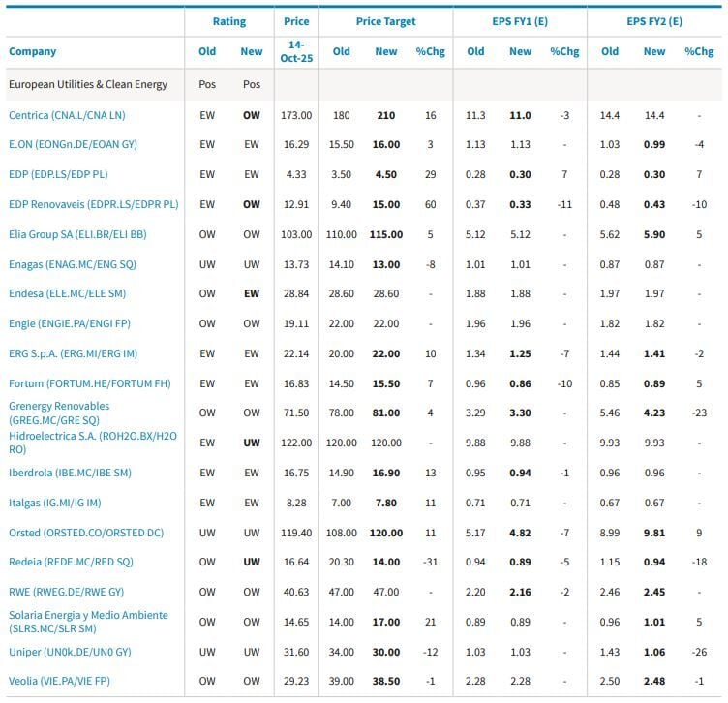This screenshot has width=728, height=703.
Task: Select RWE's old price target 47.00
Action: pos(341,592)
